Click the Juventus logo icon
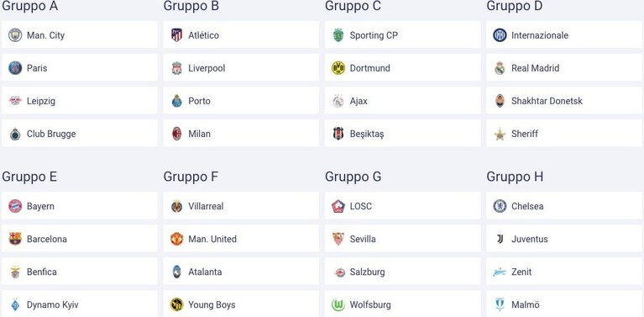The width and height of the screenshot is (644, 317). click(x=500, y=239)
